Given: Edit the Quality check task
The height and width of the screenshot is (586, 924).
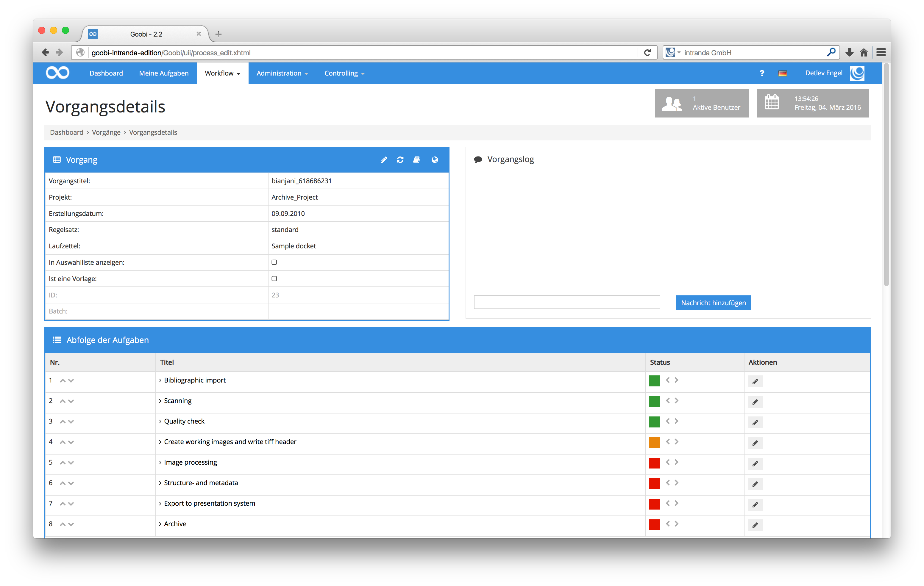Looking at the screenshot, I should tap(755, 423).
